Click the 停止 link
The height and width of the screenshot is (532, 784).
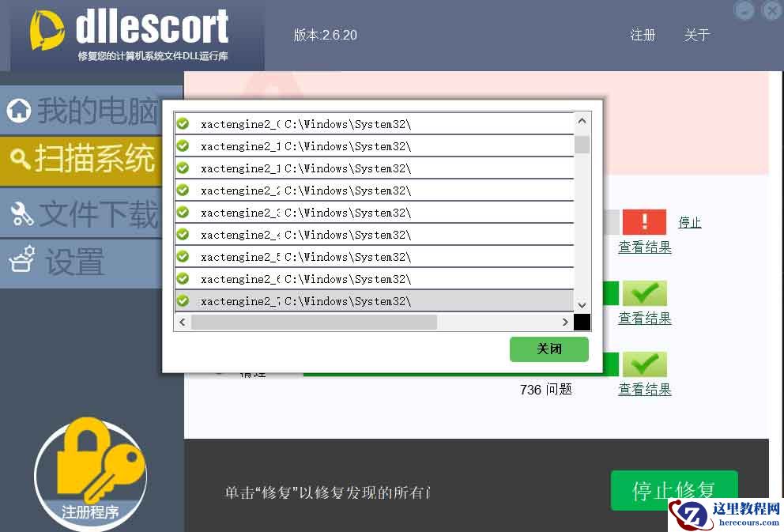[689, 222]
